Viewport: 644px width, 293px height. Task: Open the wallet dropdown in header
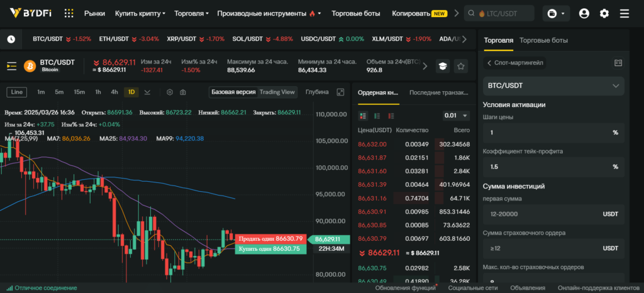(556, 13)
